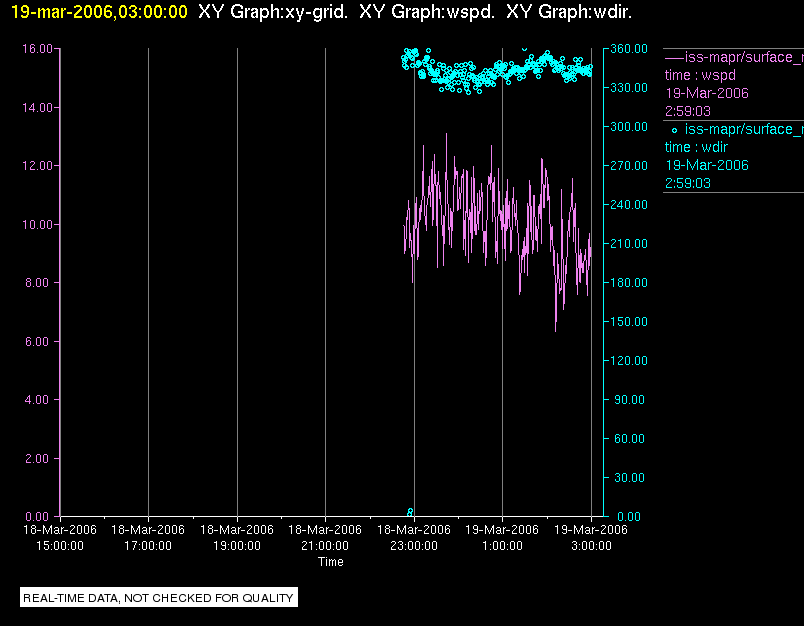
Task: Click the yellow timestamp 19-mar-2006,03:00:00
Action: (x=99, y=12)
